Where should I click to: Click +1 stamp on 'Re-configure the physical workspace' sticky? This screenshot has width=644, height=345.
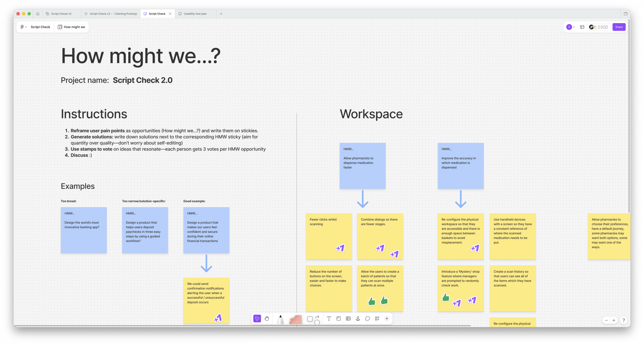coord(475,248)
